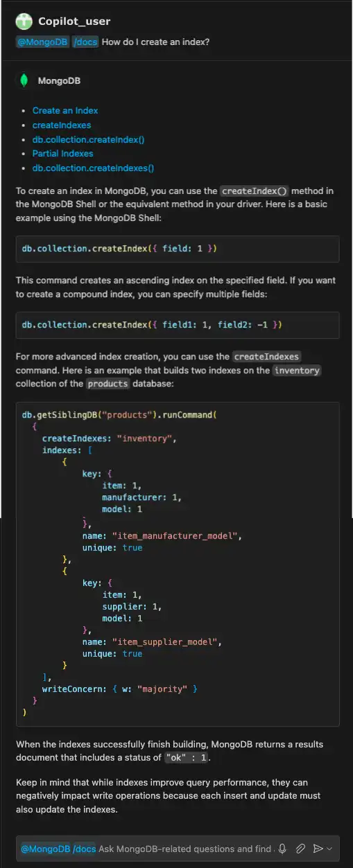Screen dimensions: 353x868
Task: Open the Partial Indexes link
Action: (62, 153)
